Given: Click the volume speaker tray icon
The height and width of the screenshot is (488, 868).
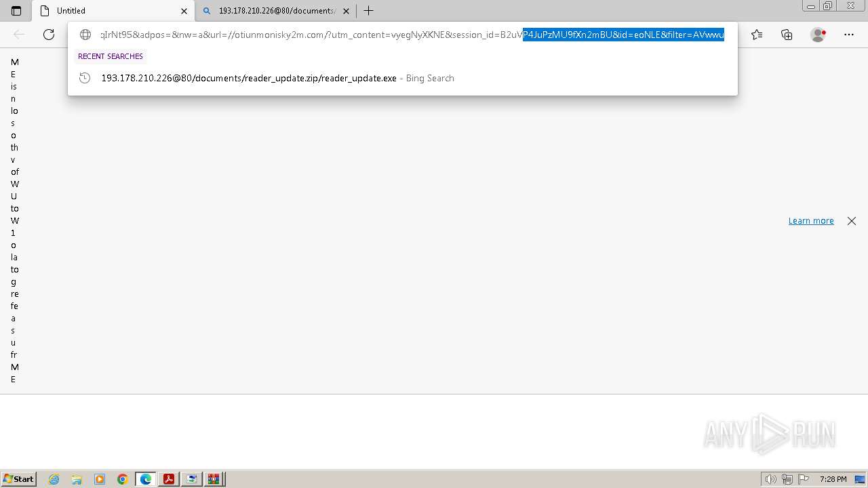Looking at the screenshot, I should click(770, 479).
